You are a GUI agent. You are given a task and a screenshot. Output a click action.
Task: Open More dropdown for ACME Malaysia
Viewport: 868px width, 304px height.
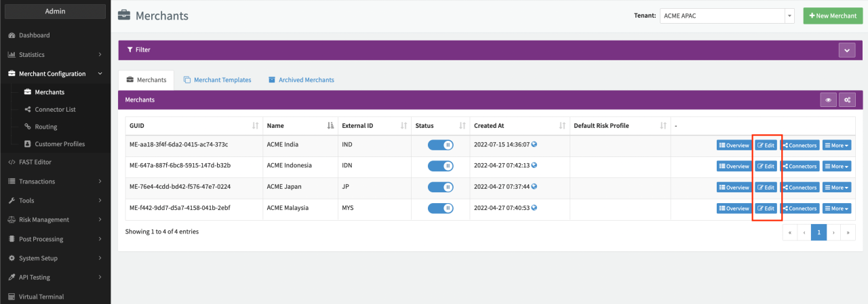837,208
